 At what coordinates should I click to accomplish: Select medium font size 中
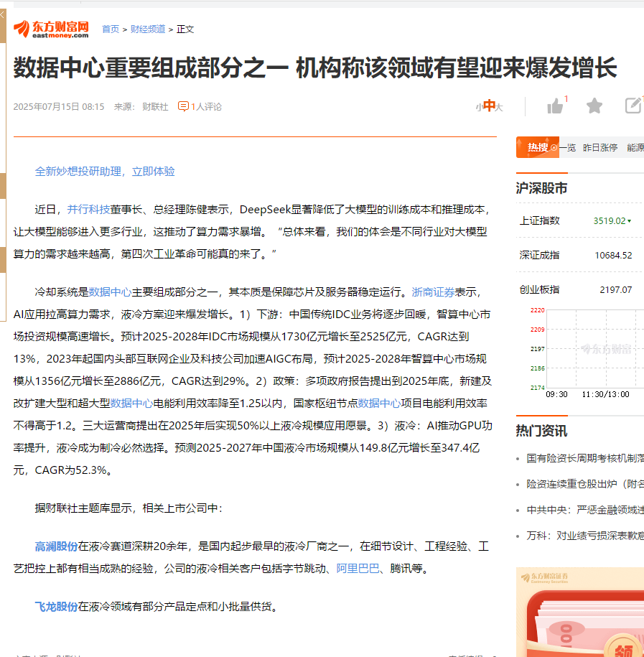(489, 106)
